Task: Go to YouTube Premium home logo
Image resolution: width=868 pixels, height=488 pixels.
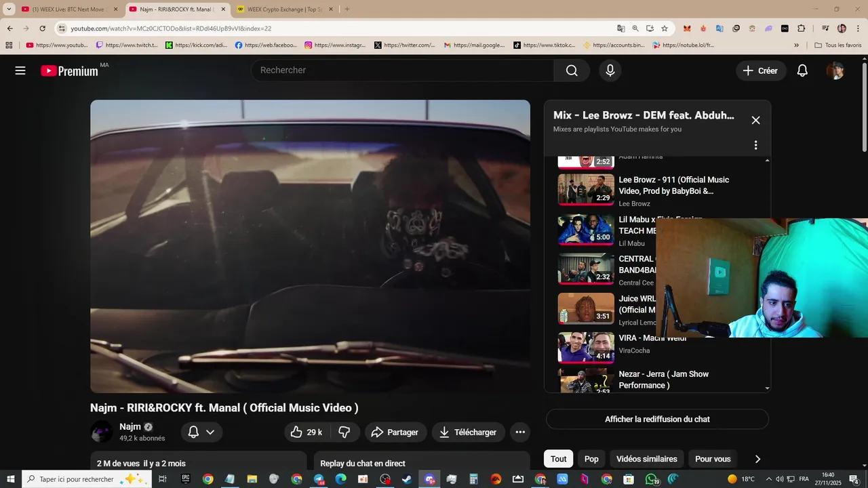Action: [69, 70]
